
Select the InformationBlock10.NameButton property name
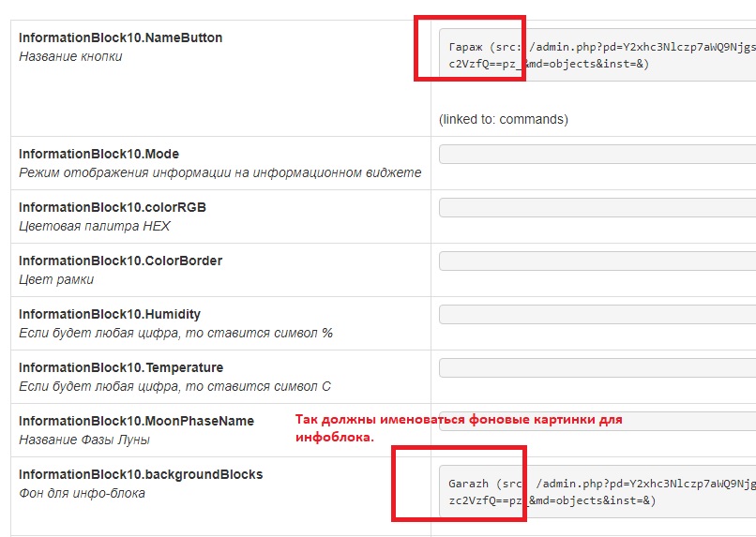(121, 38)
